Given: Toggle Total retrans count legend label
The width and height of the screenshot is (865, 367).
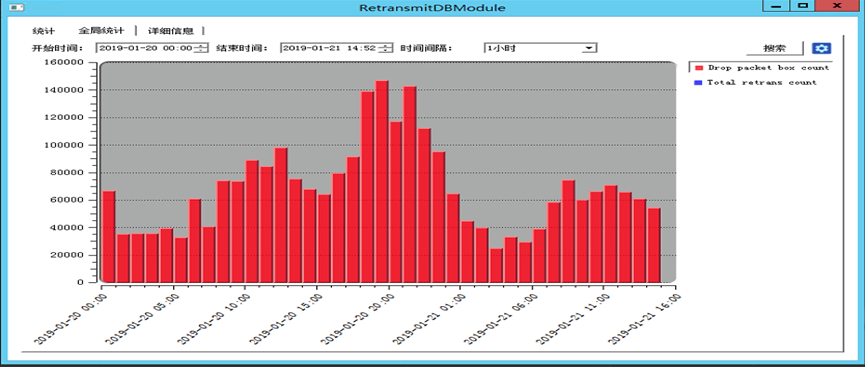Looking at the screenshot, I should coord(762,82).
